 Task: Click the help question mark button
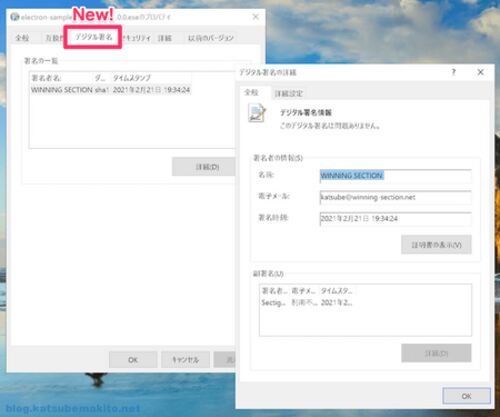point(453,72)
